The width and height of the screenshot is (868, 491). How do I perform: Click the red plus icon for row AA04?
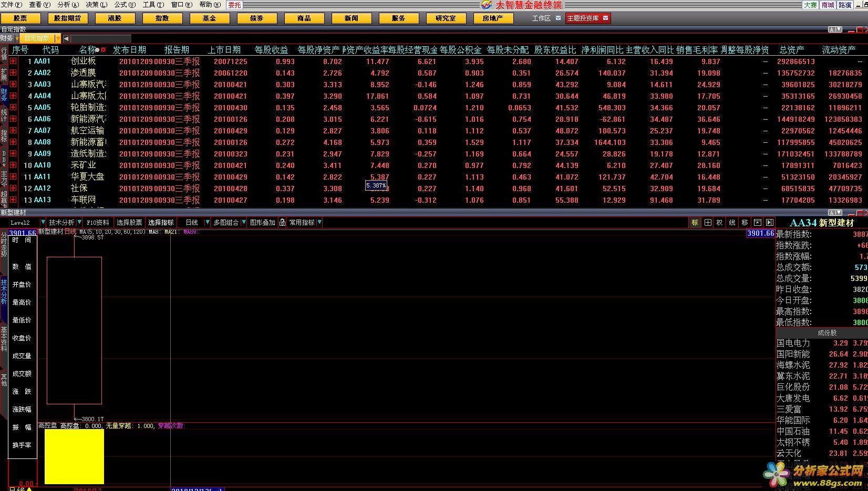tap(13, 96)
